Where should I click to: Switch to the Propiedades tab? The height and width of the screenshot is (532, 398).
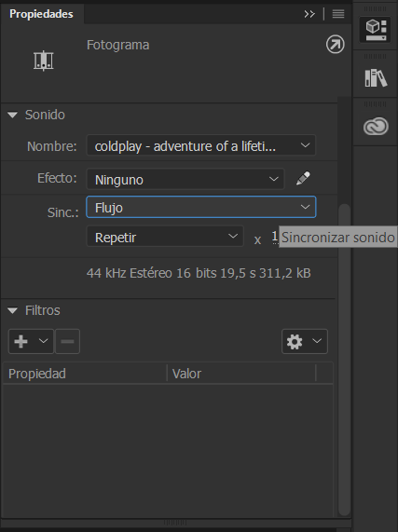click(x=41, y=14)
